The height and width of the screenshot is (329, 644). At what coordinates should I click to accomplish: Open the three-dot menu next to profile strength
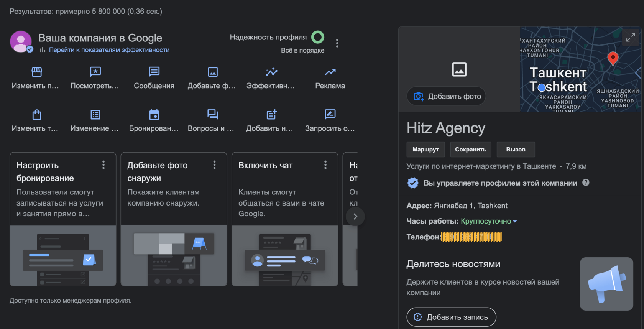tap(337, 43)
